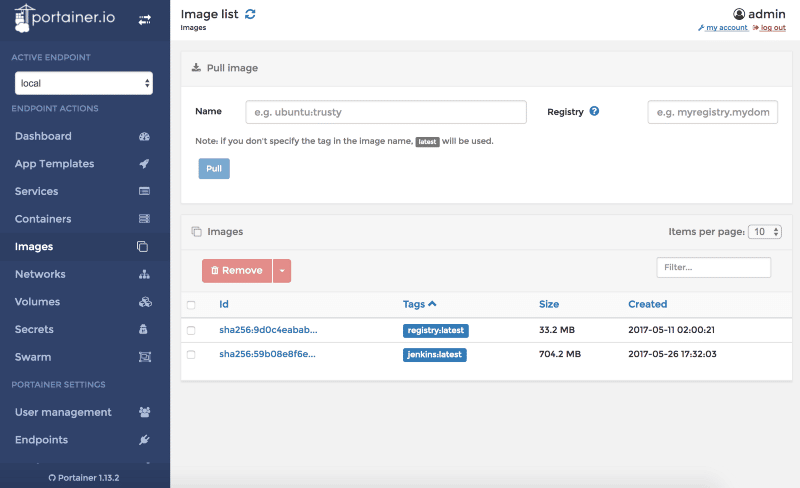Go to Volumes in the sidebar
The height and width of the screenshot is (488, 800).
[x=37, y=302]
